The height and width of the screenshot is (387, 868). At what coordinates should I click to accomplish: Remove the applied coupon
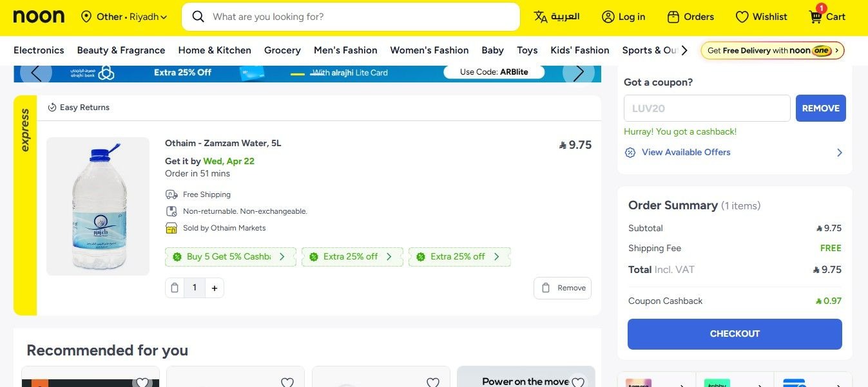[x=820, y=108]
